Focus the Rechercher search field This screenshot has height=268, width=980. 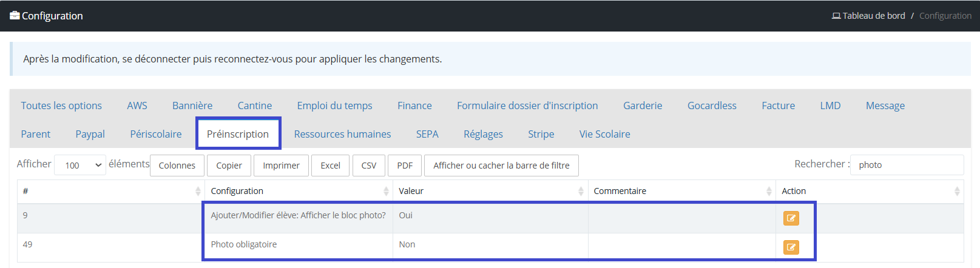tap(907, 165)
